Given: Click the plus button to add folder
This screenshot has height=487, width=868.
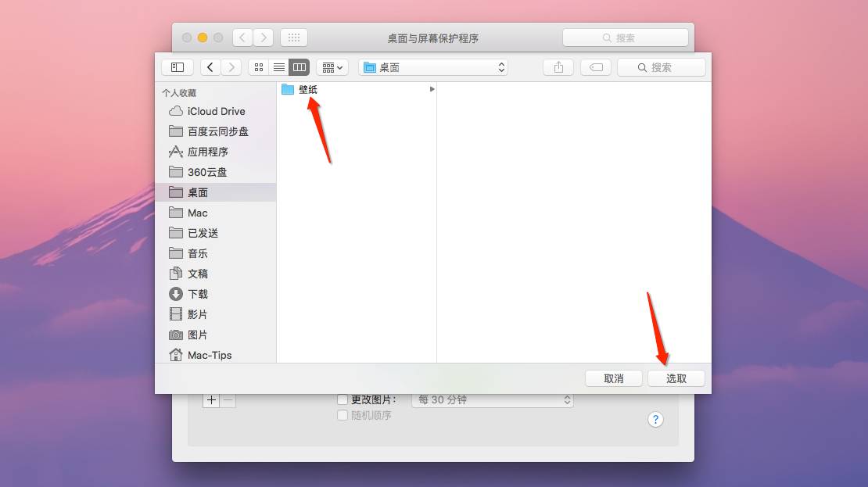Looking at the screenshot, I should coord(211,399).
